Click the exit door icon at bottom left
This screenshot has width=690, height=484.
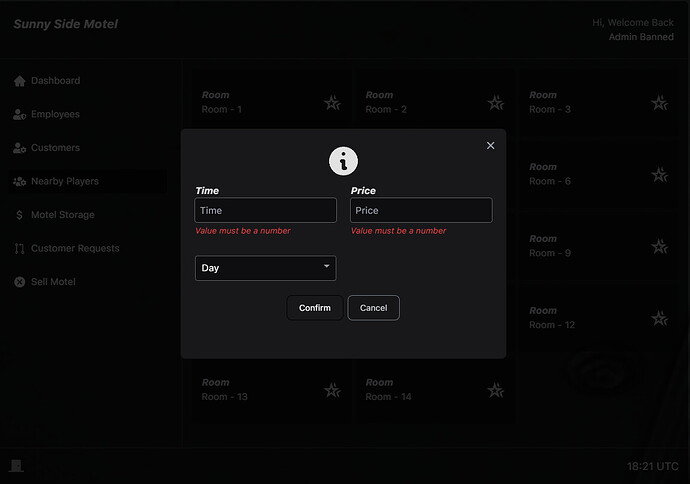16,466
